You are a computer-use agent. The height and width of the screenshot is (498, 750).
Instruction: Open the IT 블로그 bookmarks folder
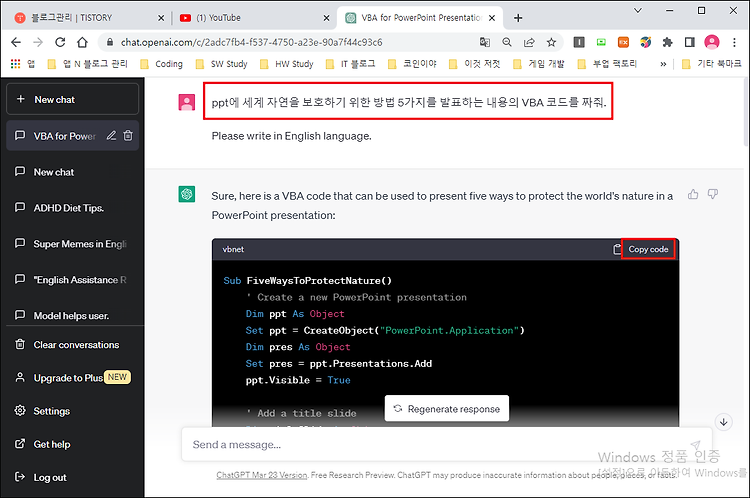tap(350, 64)
